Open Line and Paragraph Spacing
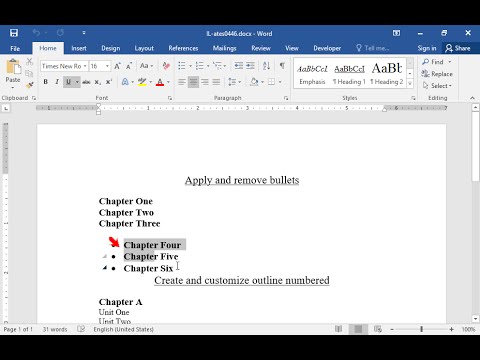480x360 pixels. coord(234,82)
